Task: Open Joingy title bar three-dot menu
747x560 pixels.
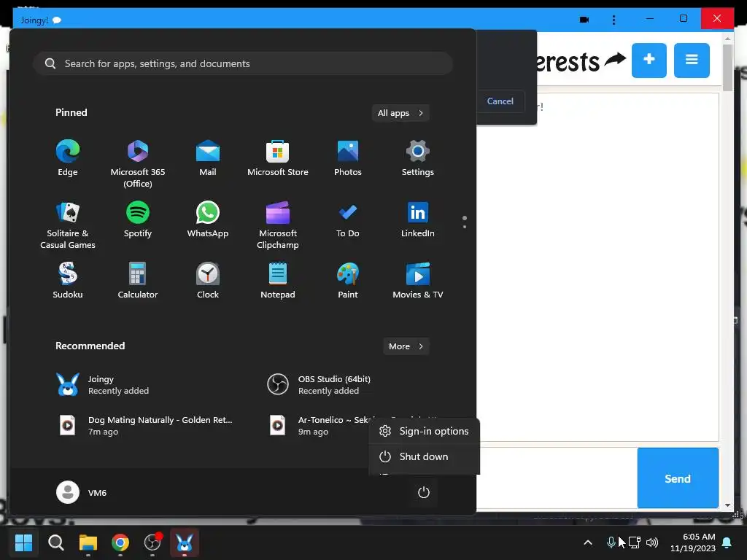Action: tap(614, 20)
